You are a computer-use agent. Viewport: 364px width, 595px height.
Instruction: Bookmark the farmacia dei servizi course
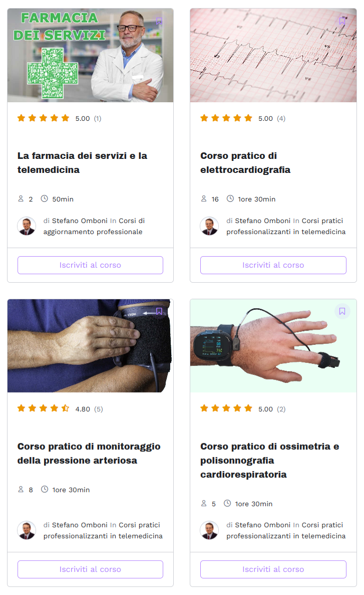pyautogui.click(x=159, y=21)
